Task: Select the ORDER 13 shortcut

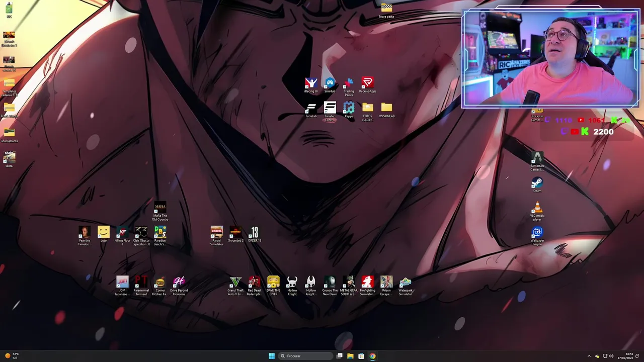Action: (x=255, y=235)
